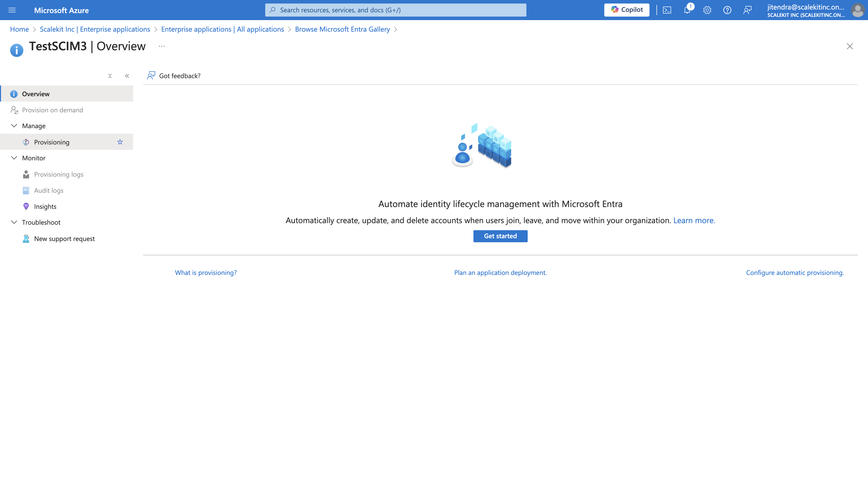Open Plan an application deployment link
The height and width of the screenshot is (482, 868).
click(500, 272)
